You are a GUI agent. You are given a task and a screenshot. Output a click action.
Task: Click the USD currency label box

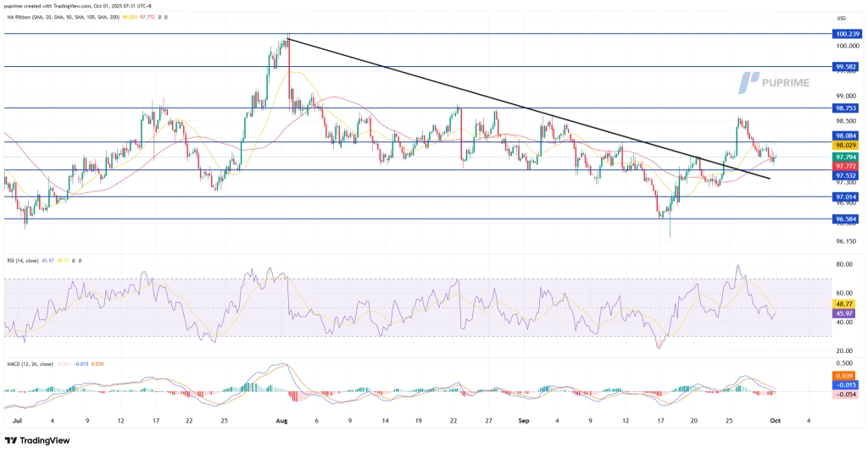[x=841, y=18]
